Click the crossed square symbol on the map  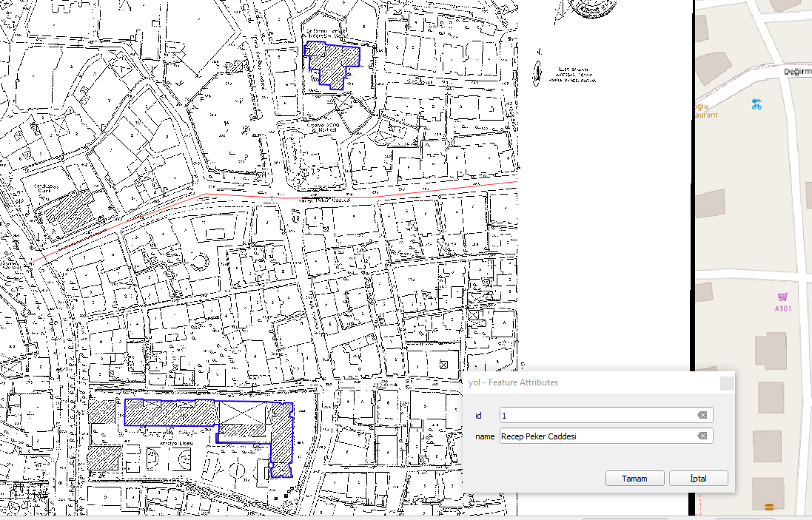pos(443,365)
